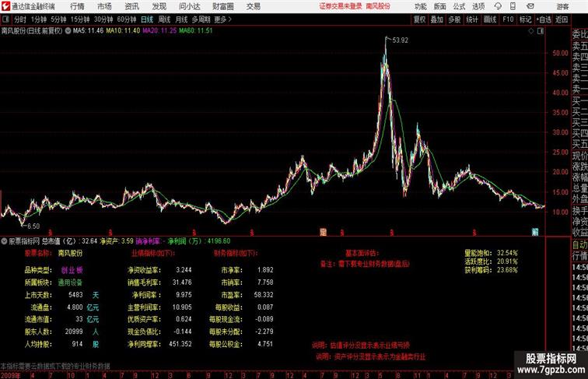This screenshot has height=379, width=588.
Task: Click the 净利同增率 value 451.352
Action: [180, 344]
